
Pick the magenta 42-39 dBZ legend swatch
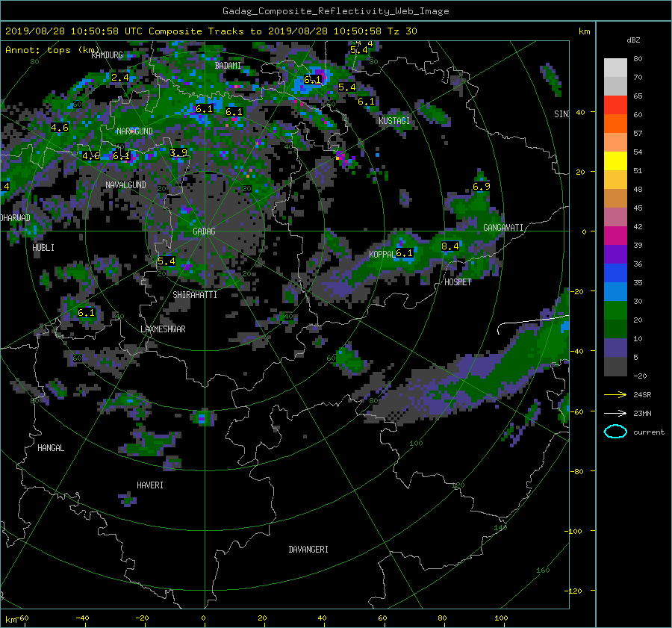(x=615, y=236)
